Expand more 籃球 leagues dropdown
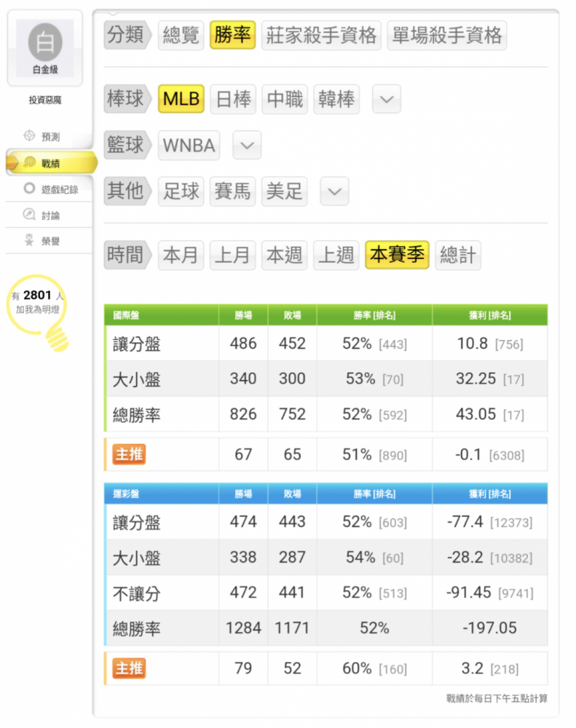This screenshot has height=728, width=576. 247,146
